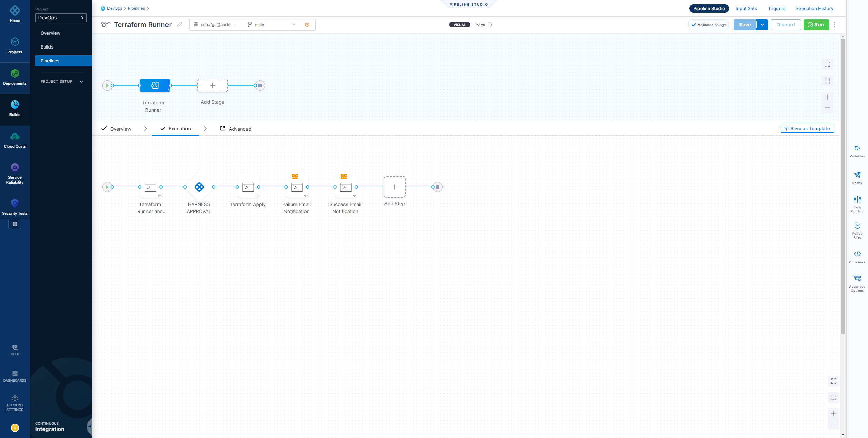The width and height of the screenshot is (868, 438).
Task: Open the Variables panel
Action: coord(857,151)
